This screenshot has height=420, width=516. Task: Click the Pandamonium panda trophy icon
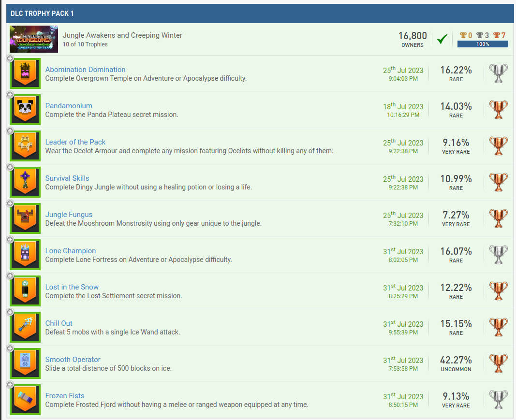25,110
